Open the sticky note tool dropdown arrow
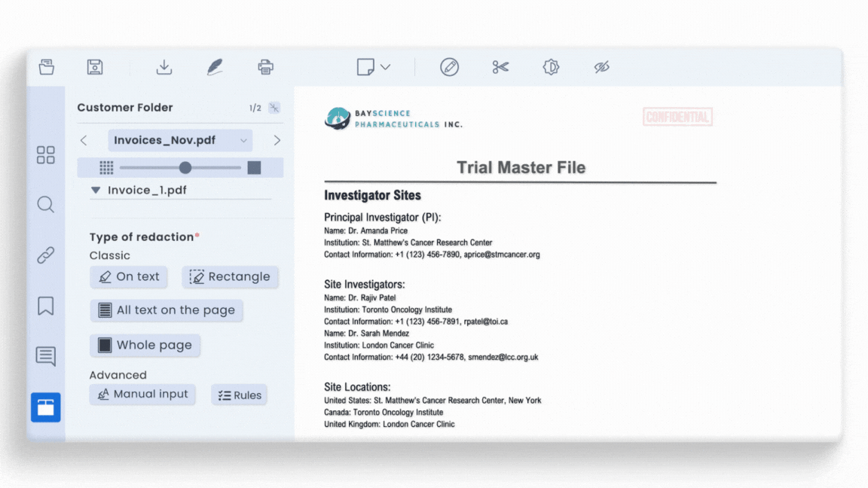Viewport: 868px width, 488px height. [386, 67]
